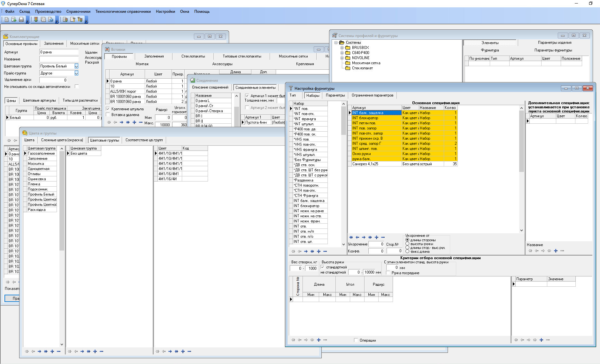The height and width of the screenshot is (364, 600).
Task: Add item in Дополнительная спецификация navigator
Action: click(x=556, y=251)
